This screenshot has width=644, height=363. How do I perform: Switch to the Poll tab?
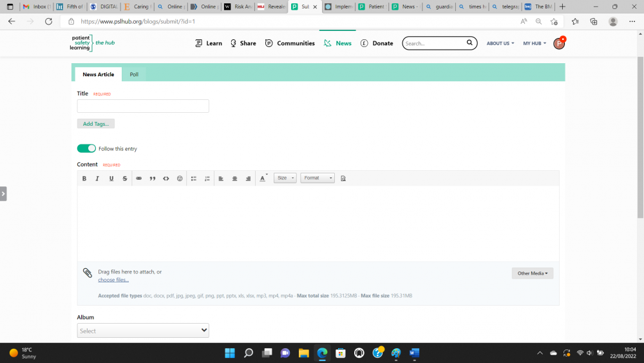coord(134,74)
